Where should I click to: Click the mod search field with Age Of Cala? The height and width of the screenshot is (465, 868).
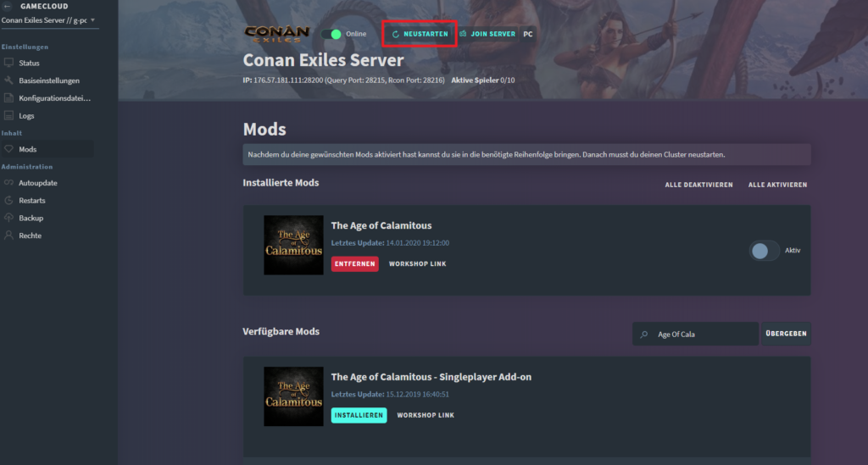(x=695, y=334)
